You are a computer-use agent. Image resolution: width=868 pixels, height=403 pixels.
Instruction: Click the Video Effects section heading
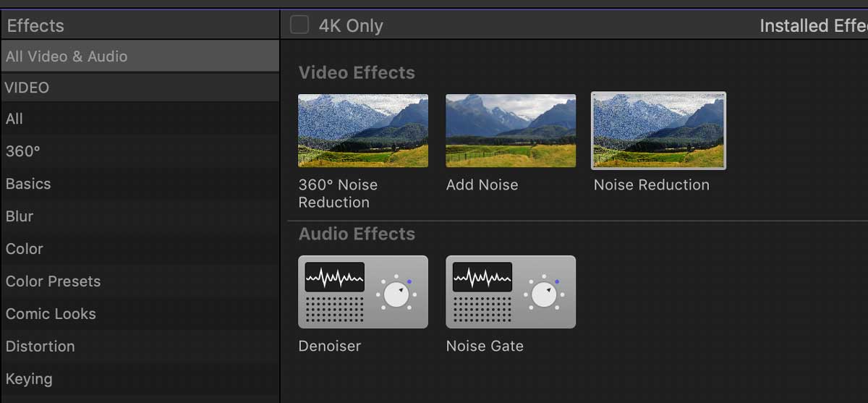click(x=357, y=72)
